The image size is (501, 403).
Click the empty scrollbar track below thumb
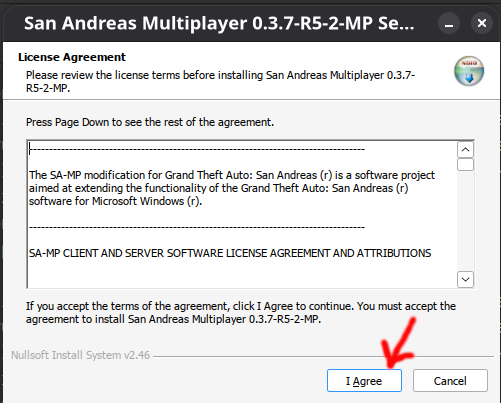(x=466, y=221)
